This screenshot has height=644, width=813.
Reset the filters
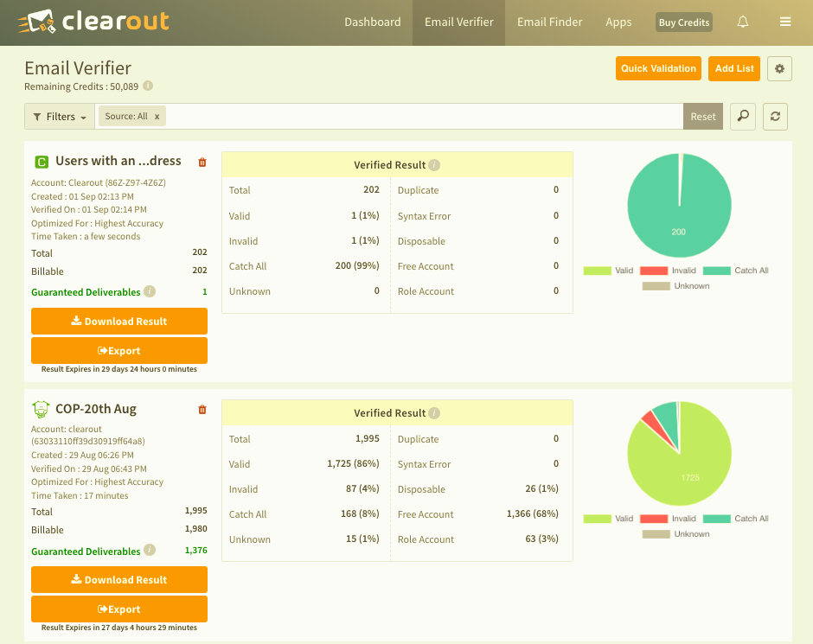pyautogui.click(x=703, y=117)
